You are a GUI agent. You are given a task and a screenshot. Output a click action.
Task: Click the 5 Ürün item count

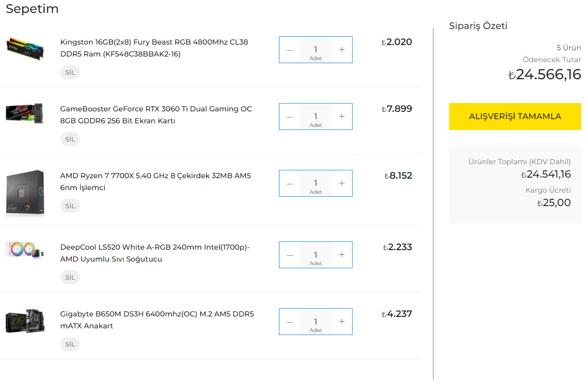pos(569,48)
